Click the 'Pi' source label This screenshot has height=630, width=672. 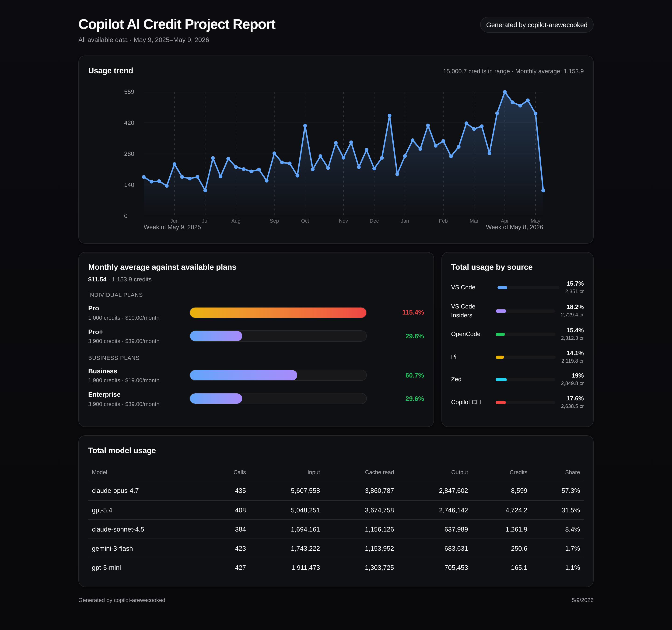pyautogui.click(x=454, y=357)
